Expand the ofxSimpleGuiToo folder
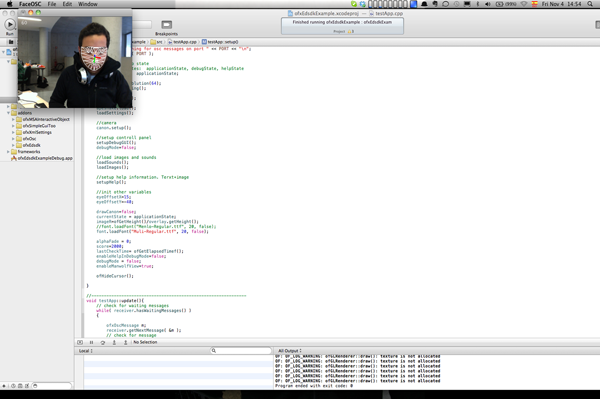 point(13,126)
